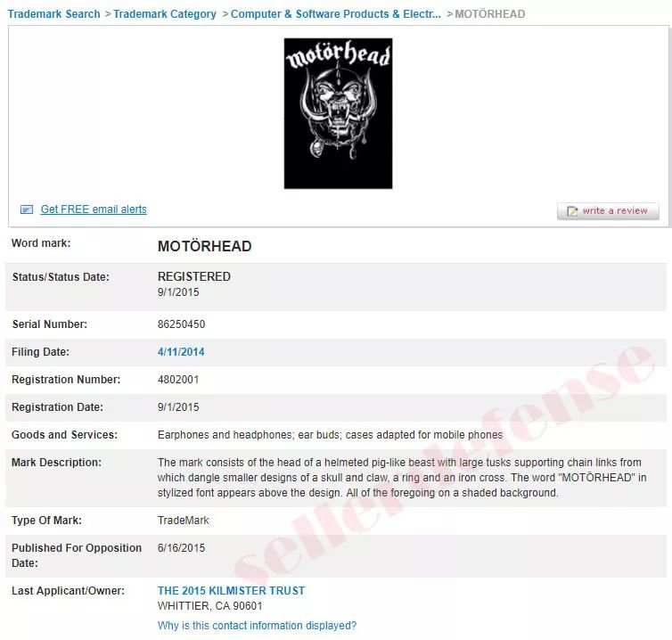Go to Trademark Search breadcrumb
672x640 pixels.
(x=54, y=14)
